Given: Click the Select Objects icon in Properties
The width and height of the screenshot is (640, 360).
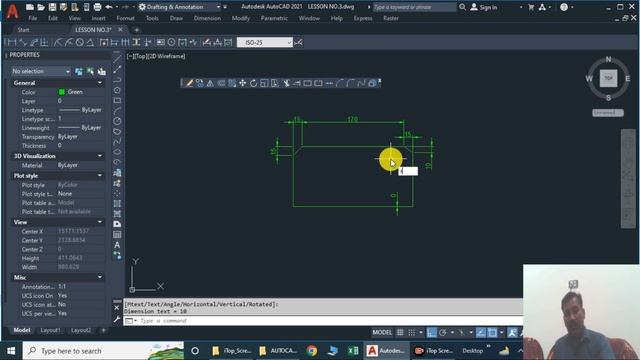Looking at the screenshot, I should (x=90, y=71).
